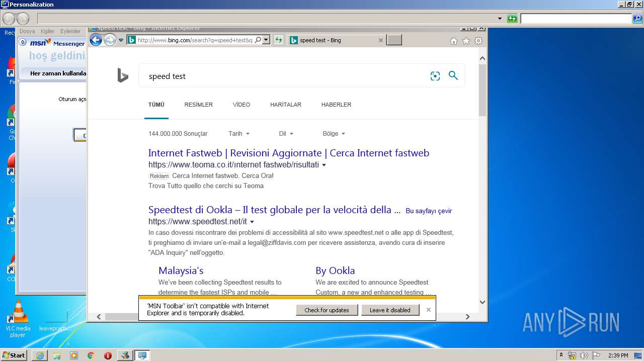Open 'Internet Fastweb | Revisioni Aggiornate' result

click(289, 153)
